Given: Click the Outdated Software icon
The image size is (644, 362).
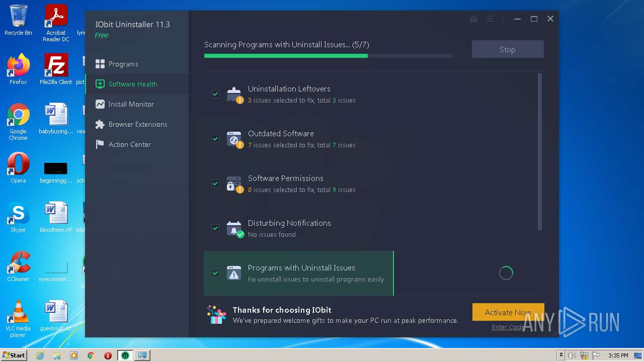Looking at the screenshot, I should (234, 139).
